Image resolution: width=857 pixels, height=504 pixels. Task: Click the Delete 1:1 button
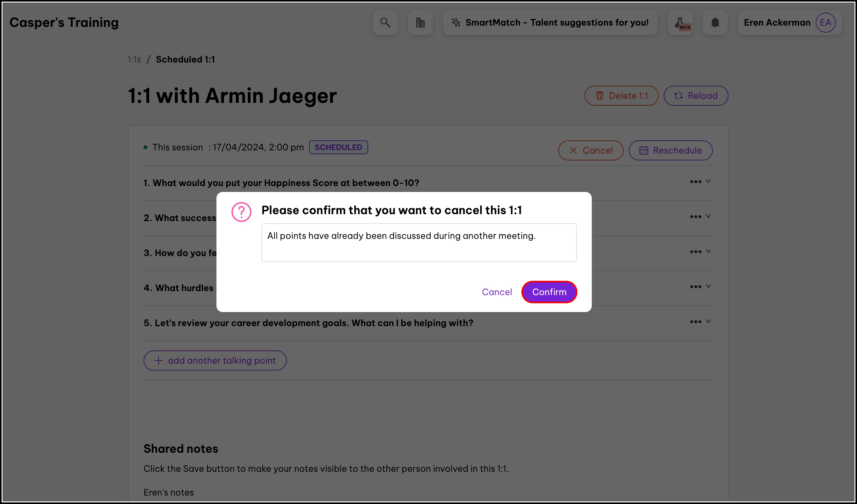pyautogui.click(x=621, y=96)
